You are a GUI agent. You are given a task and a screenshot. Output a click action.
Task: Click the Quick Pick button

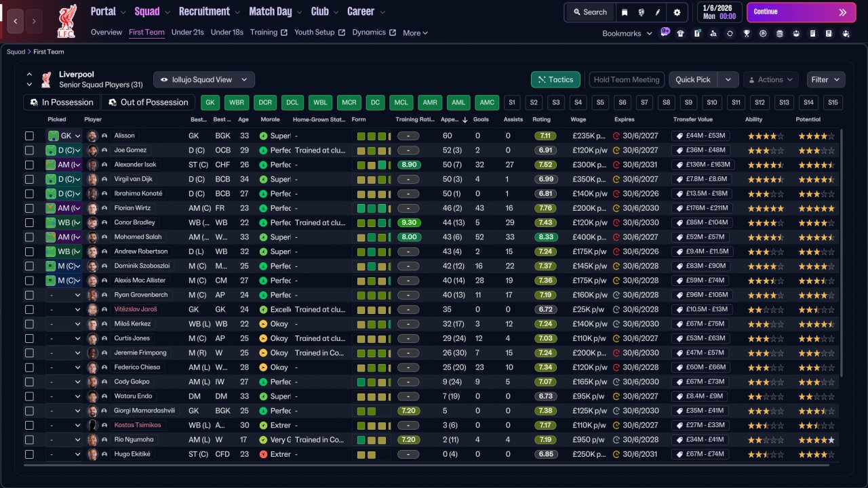coord(694,80)
